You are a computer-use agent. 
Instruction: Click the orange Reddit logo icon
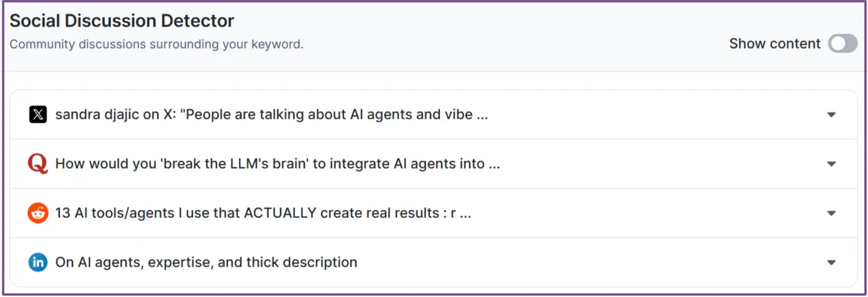[x=38, y=213]
